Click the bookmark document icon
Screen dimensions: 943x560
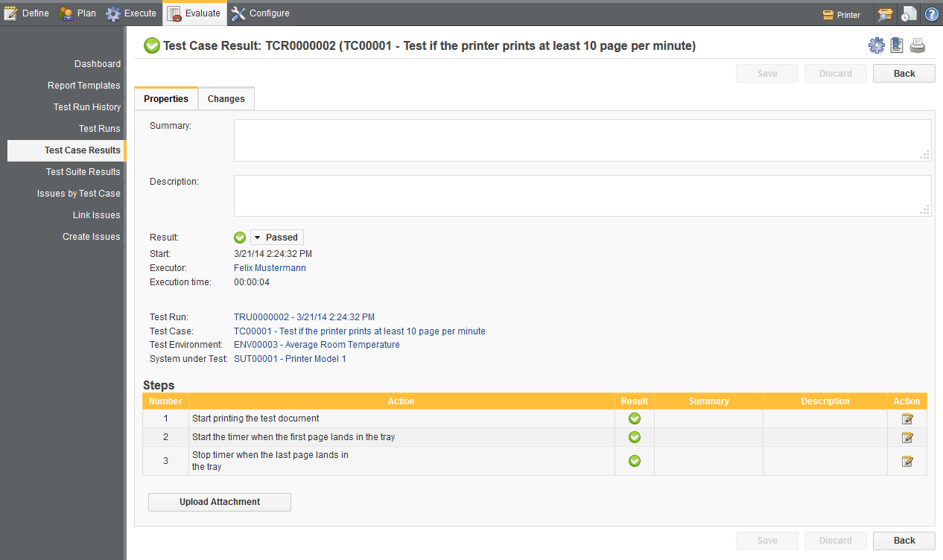pos(897,45)
